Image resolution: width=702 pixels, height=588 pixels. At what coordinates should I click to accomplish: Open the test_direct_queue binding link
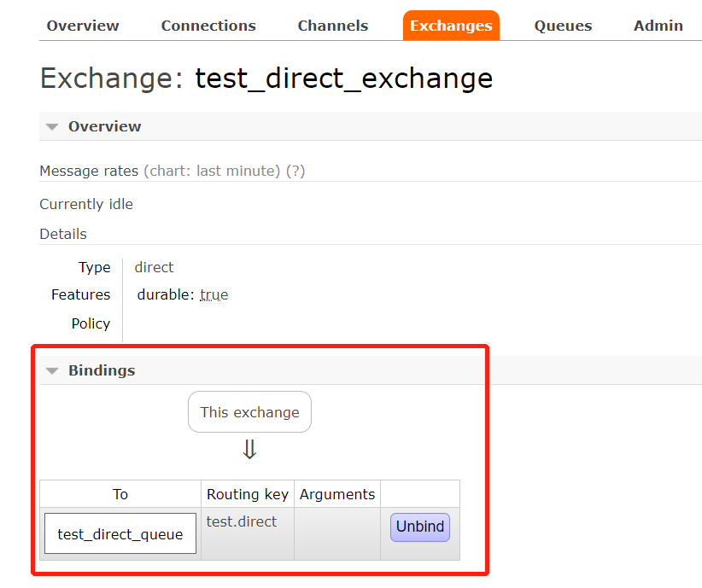120,534
